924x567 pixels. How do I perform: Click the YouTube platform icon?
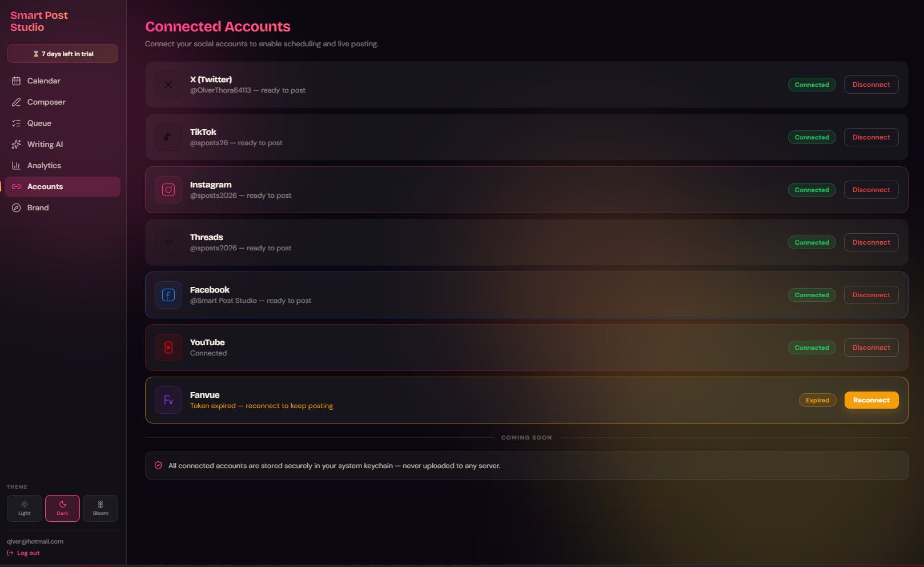coord(168,348)
